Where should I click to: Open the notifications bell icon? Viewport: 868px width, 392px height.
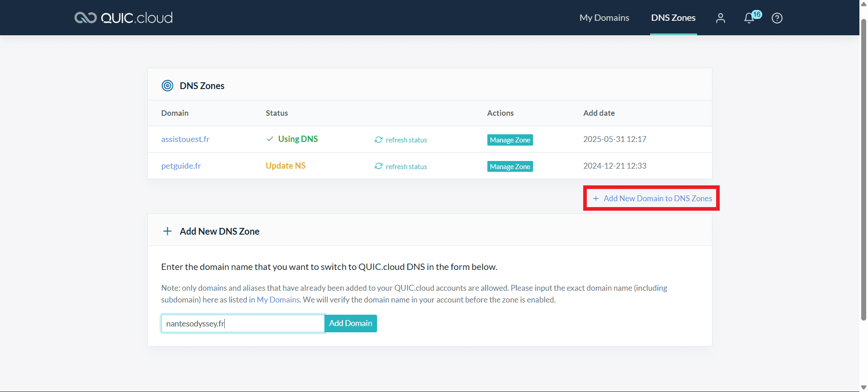(x=749, y=18)
